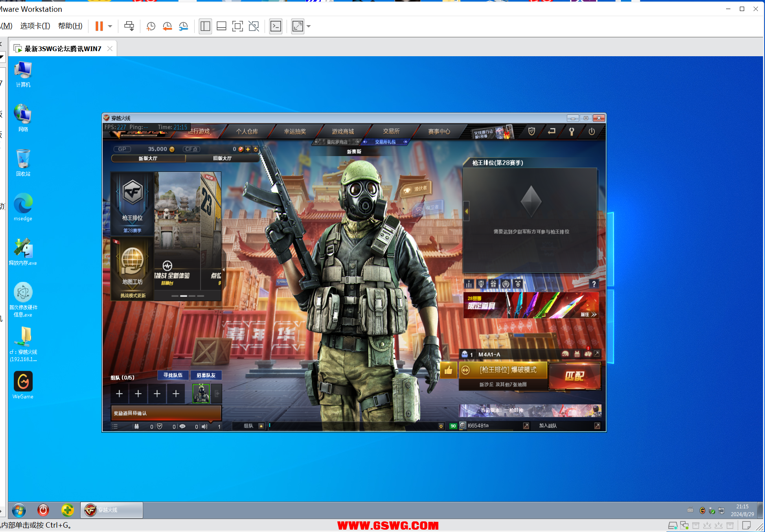Click the ranking help question mark
765x532 pixels.
point(594,284)
